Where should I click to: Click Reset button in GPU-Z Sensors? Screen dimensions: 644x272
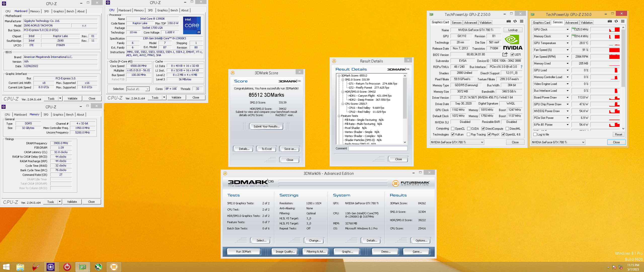tap(619, 134)
